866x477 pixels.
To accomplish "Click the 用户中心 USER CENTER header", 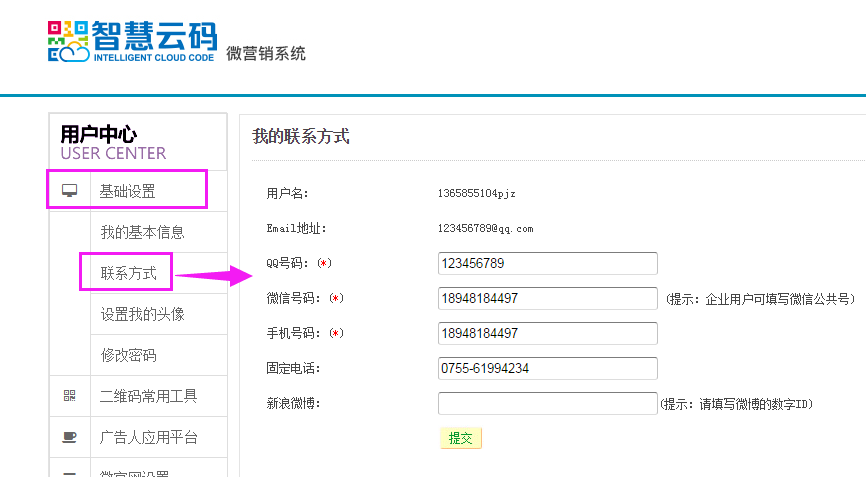I will coord(112,142).
